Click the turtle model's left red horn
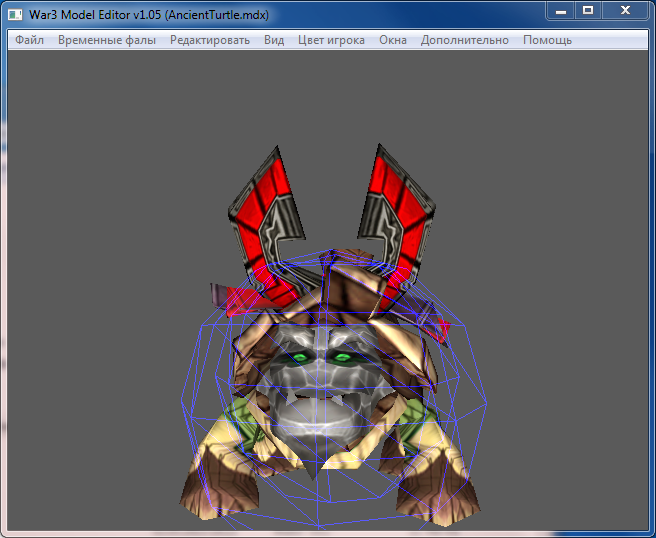This screenshot has height=538, width=656. (266, 226)
